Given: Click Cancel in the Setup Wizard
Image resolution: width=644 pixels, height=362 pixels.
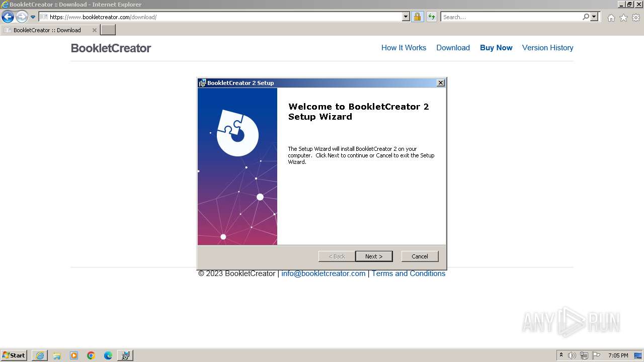Looking at the screenshot, I should click(420, 256).
